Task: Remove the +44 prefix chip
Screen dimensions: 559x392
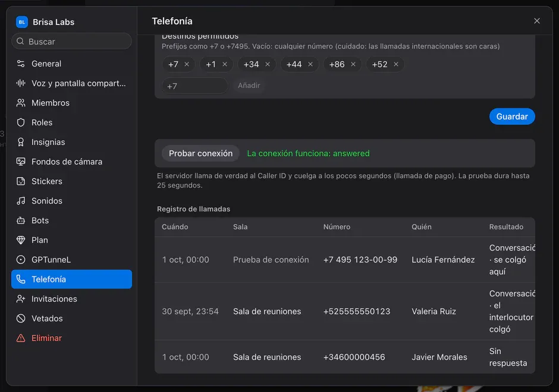Action: [310, 64]
